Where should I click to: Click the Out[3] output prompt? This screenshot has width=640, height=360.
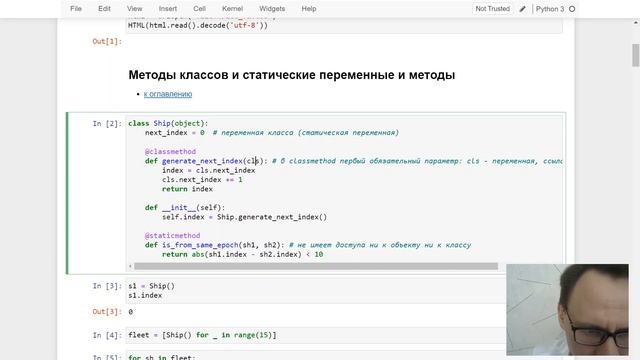pyautogui.click(x=107, y=311)
